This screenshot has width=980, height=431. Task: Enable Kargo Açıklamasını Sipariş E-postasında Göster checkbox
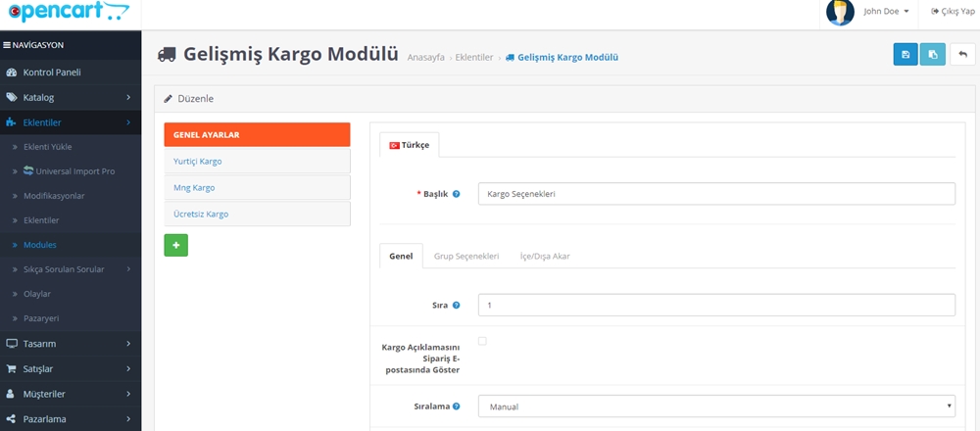[482, 341]
